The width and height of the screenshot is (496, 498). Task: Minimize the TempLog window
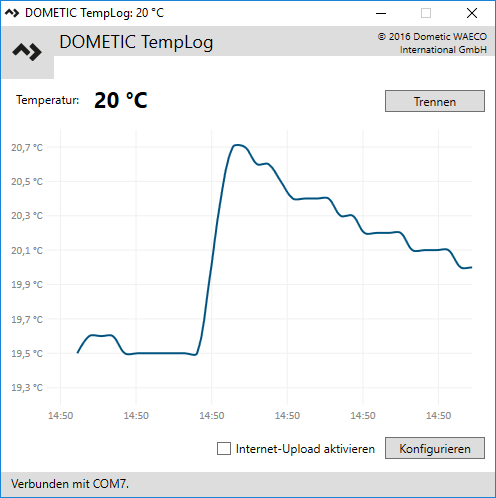(x=381, y=13)
